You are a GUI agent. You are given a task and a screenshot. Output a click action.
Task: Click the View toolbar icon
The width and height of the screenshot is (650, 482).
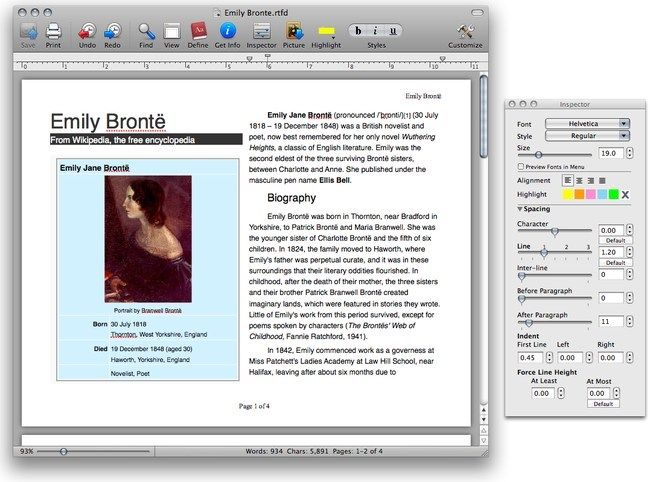(x=172, y=31)
